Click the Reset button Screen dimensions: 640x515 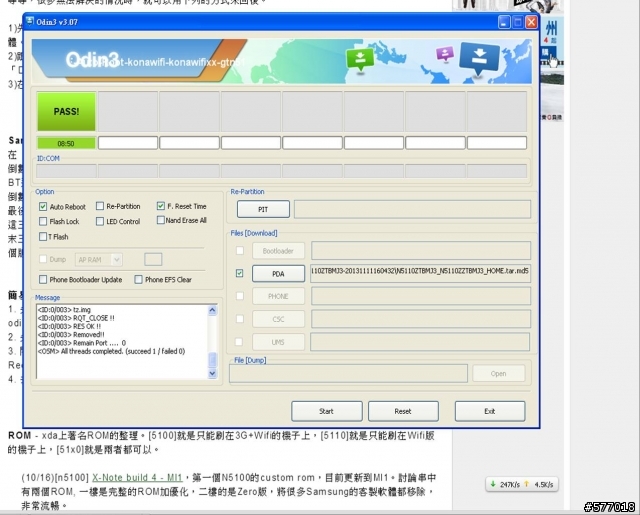pyautogui.click(x=403, y=411)
